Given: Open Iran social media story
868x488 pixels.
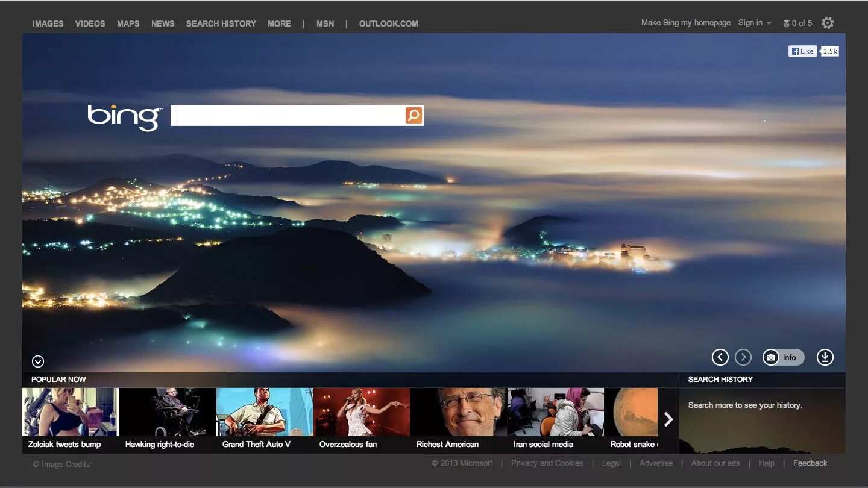Looking at the screenshot, I should click(x=556, y=420).
